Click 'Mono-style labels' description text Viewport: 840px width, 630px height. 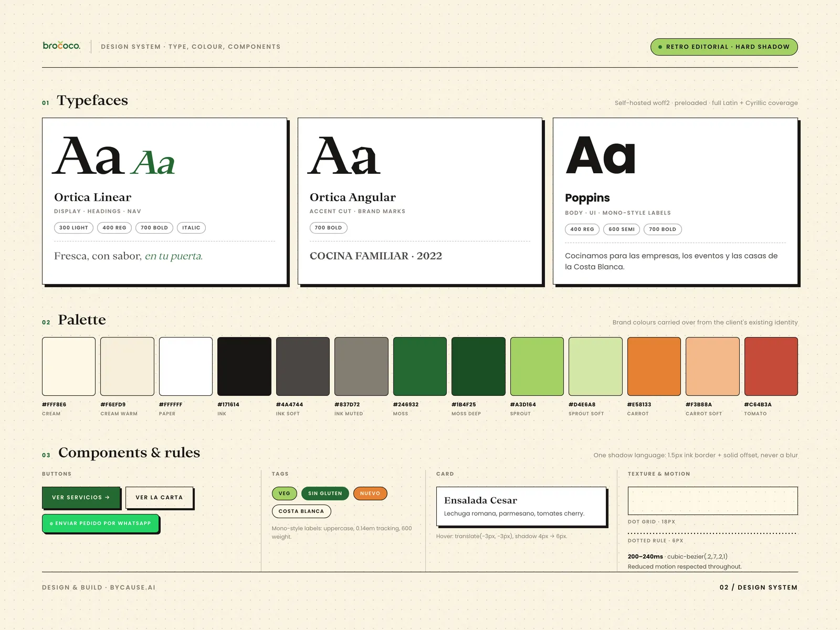pos(342,532)
